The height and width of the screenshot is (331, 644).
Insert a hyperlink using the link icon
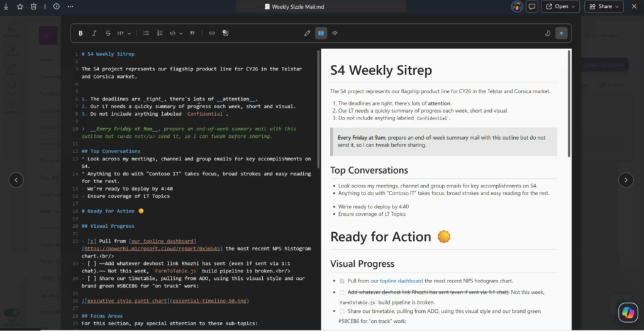click(x=212, y=33)
